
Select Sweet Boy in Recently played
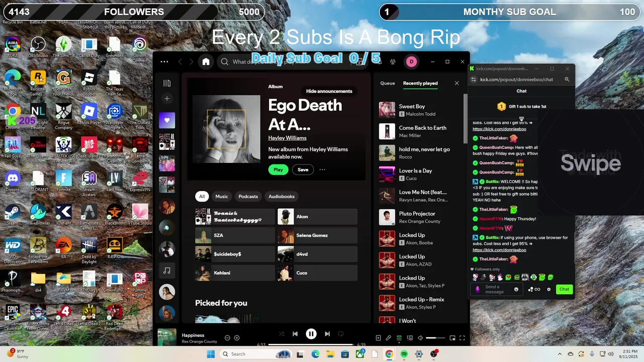419,110
